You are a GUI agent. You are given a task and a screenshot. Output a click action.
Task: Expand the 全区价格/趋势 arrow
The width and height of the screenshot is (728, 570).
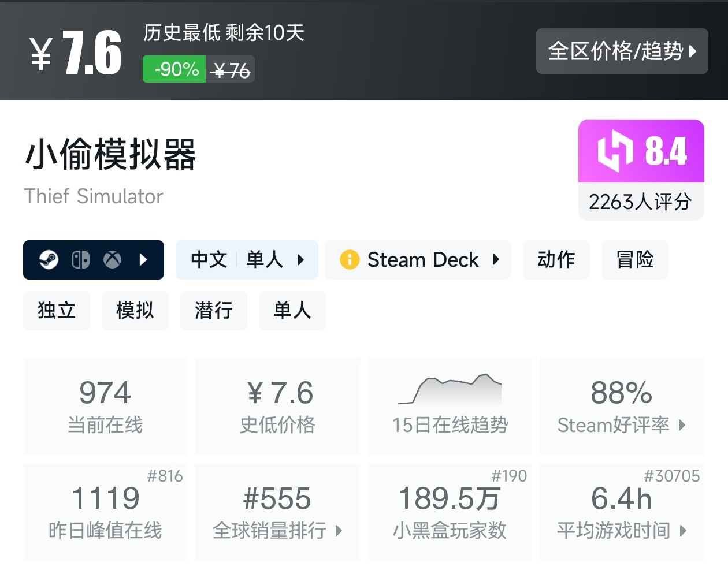pyautogui.click(x=693, y=51)
